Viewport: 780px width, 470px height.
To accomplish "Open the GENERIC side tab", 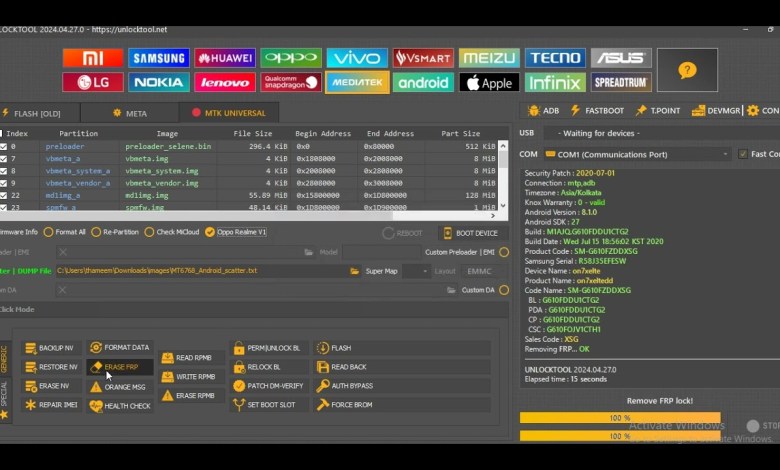I will (4, 360).
